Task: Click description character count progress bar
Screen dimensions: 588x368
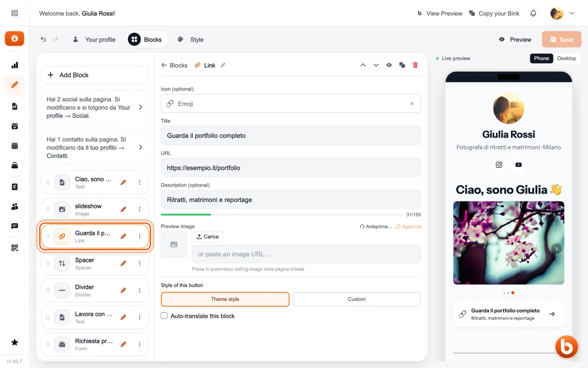Action: [x=282, y=215]
